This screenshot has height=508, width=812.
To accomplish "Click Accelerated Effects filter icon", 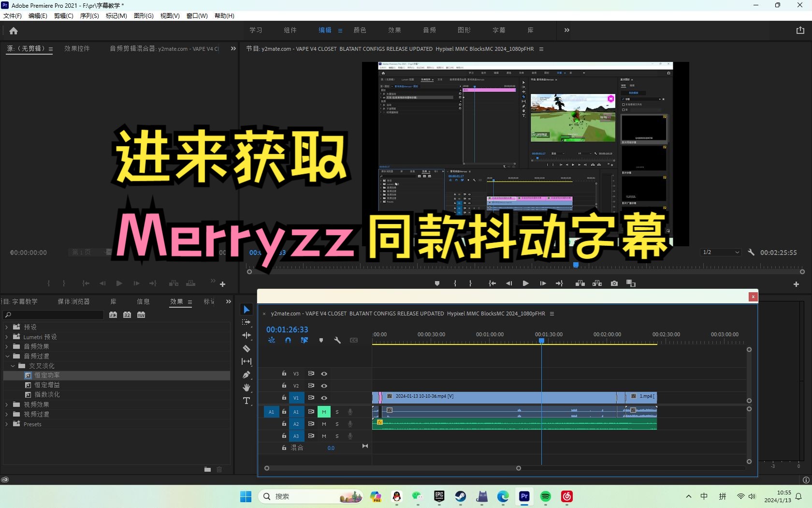I will 113,315.
